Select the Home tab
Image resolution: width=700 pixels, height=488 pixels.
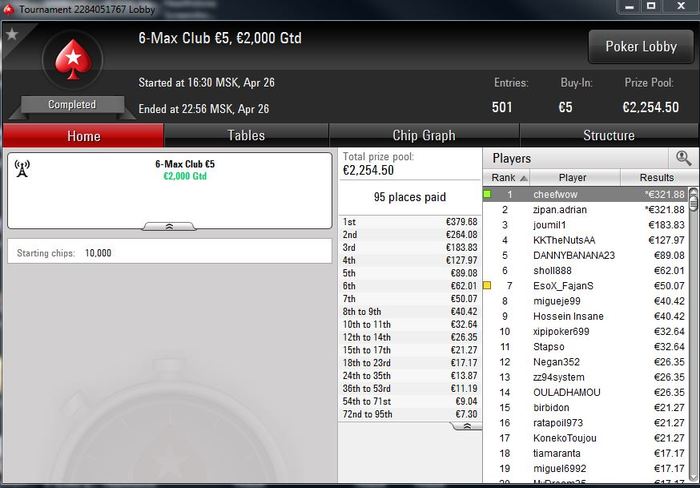(83, 136)
